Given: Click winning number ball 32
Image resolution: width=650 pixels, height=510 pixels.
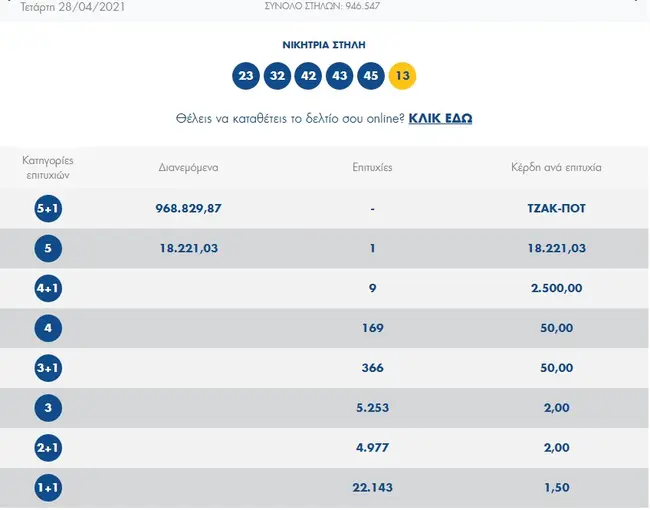Looking at the screenshot, I should click(277, 76).
